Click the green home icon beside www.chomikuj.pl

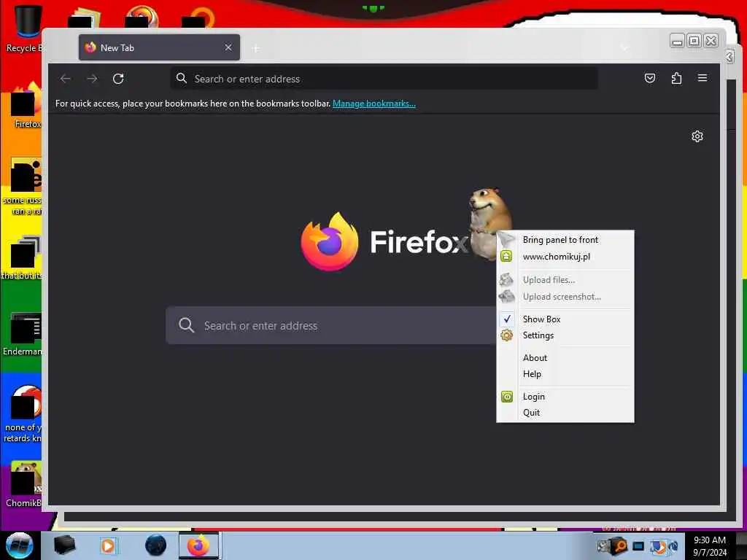(x=506, y=256)
